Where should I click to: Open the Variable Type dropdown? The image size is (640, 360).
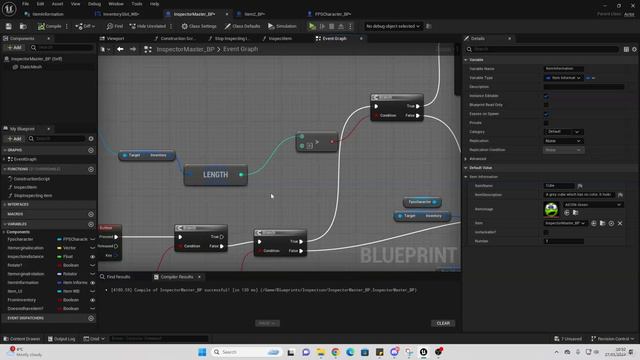tap(563, 78)
